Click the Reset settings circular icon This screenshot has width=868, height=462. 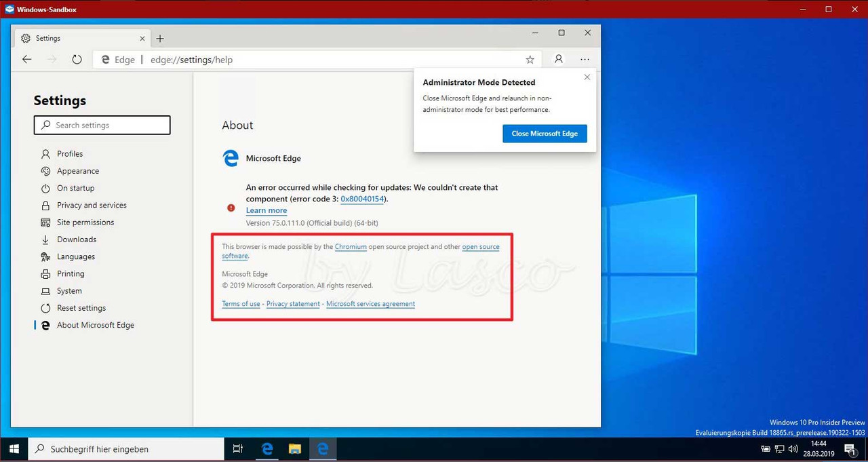click(45, 308)
